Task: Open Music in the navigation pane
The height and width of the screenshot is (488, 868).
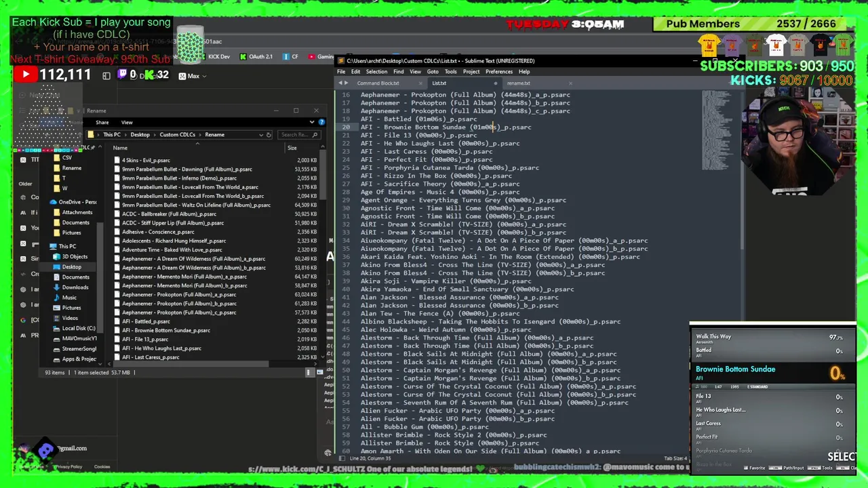Action: (x=69, y=298)
